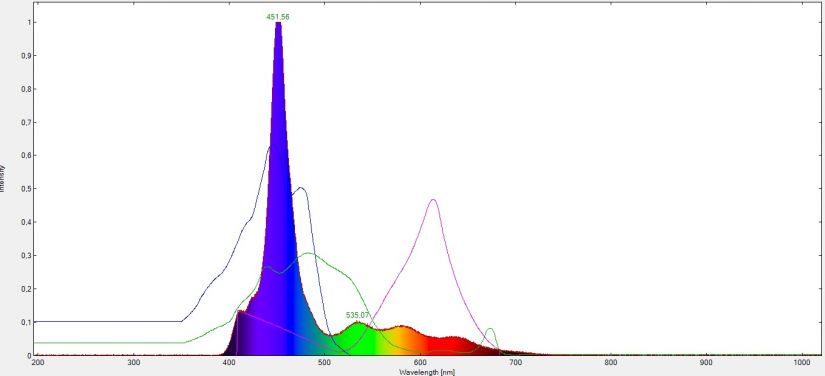Click the yellow-orange filled spectrum region near 580 nm
This screenshot has width=825, height=376.
(x=403, y=341)
